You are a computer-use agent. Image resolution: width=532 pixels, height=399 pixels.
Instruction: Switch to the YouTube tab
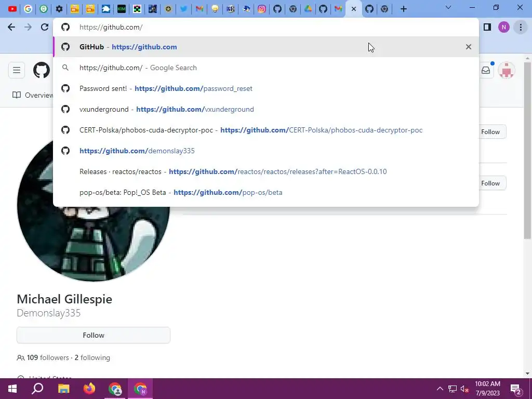tap(12, 9)
